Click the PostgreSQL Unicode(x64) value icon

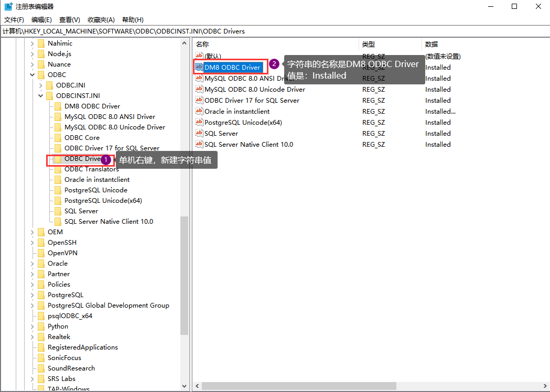click(199, 122)
